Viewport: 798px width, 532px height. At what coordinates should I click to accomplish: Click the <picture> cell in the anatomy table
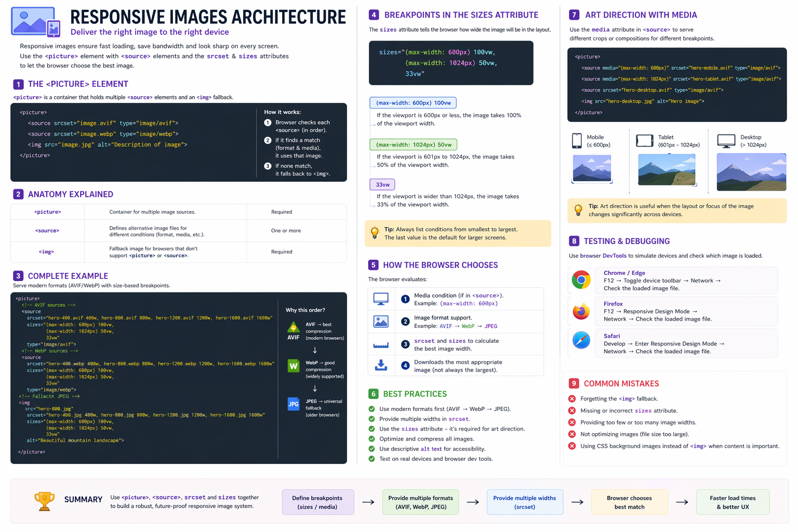click(x=48, y=212)
